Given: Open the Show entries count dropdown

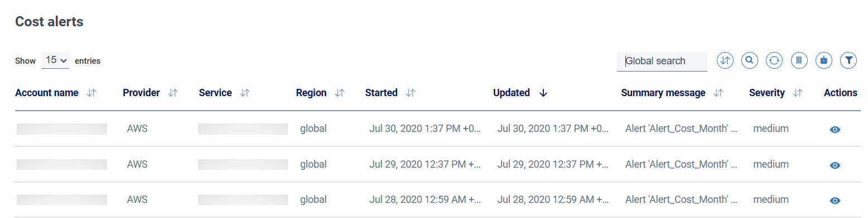Looking at the screenshot, I should 55,60.
